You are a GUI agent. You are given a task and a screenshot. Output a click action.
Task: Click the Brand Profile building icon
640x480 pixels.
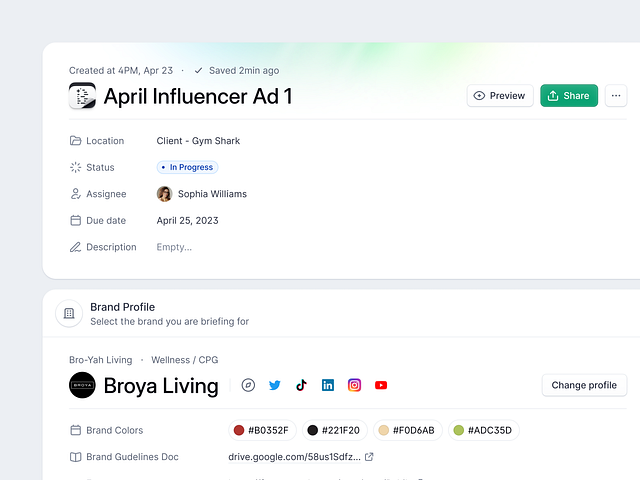point(69,313)
